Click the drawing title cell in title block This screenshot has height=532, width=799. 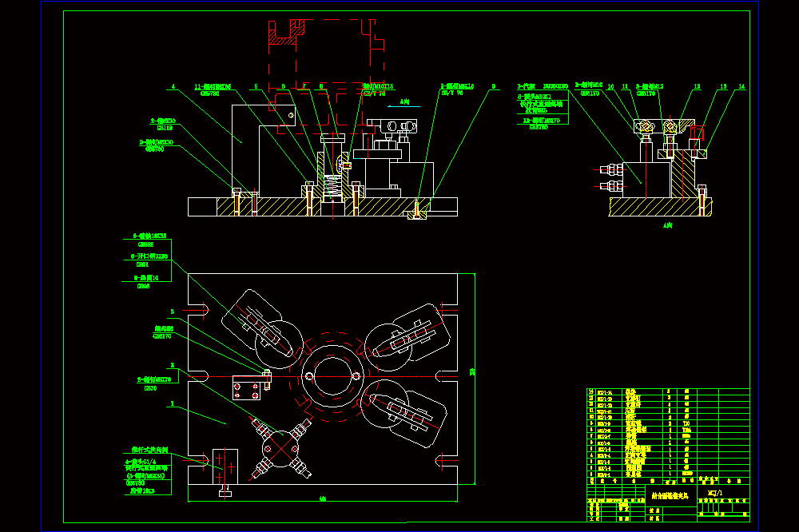[670, 496]
